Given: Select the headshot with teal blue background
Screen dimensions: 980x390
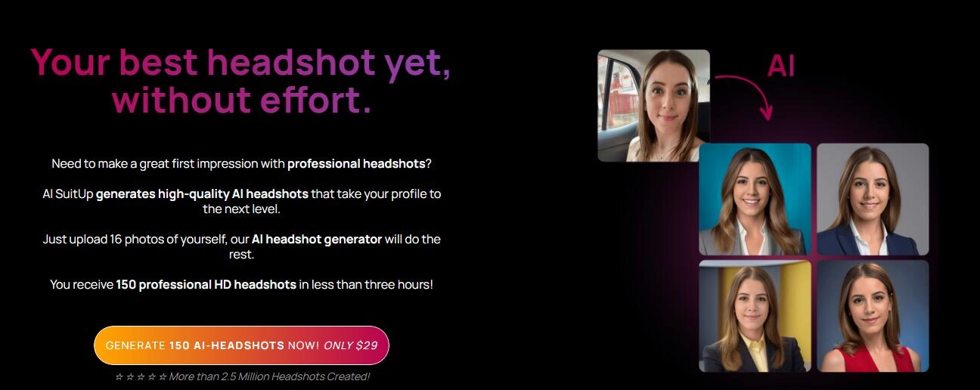Looking at the screenshot, I should tap(755, 200).
